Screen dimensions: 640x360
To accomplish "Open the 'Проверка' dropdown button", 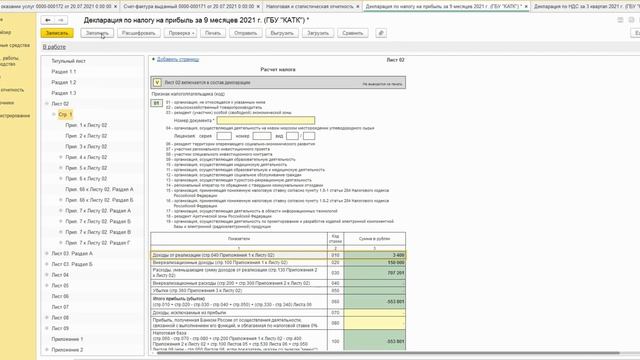I will tap(180, 33).
